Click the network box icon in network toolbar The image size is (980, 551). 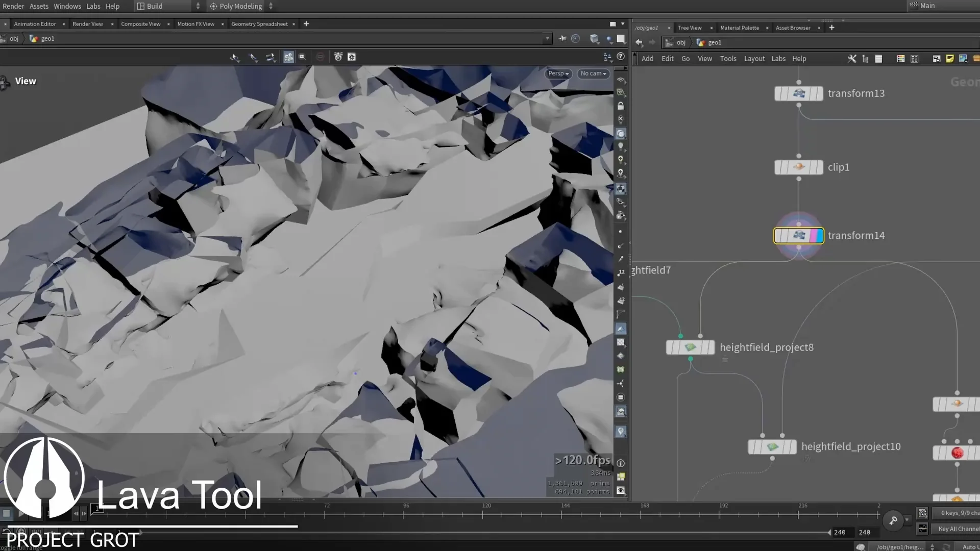[x=937, y=59]
